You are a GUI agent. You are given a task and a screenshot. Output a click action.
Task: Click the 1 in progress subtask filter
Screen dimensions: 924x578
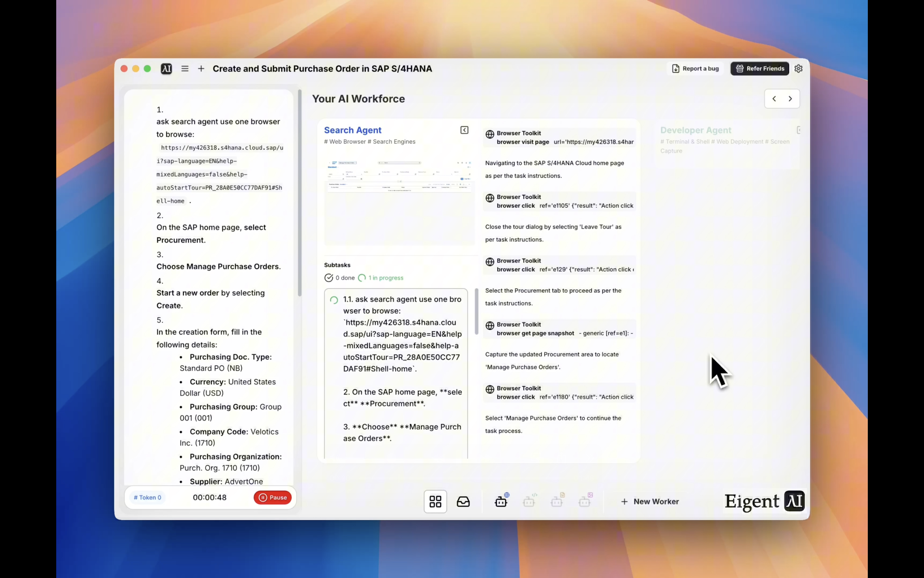pos(381,278)
